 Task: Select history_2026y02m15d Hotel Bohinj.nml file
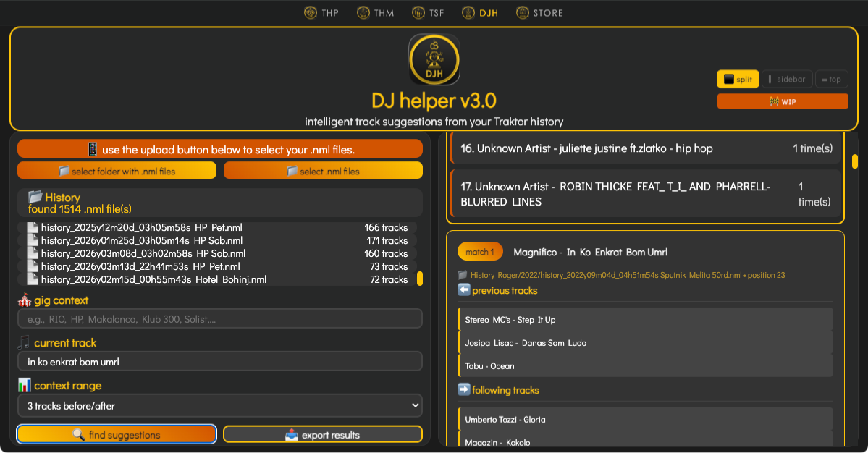coord(217,279)
